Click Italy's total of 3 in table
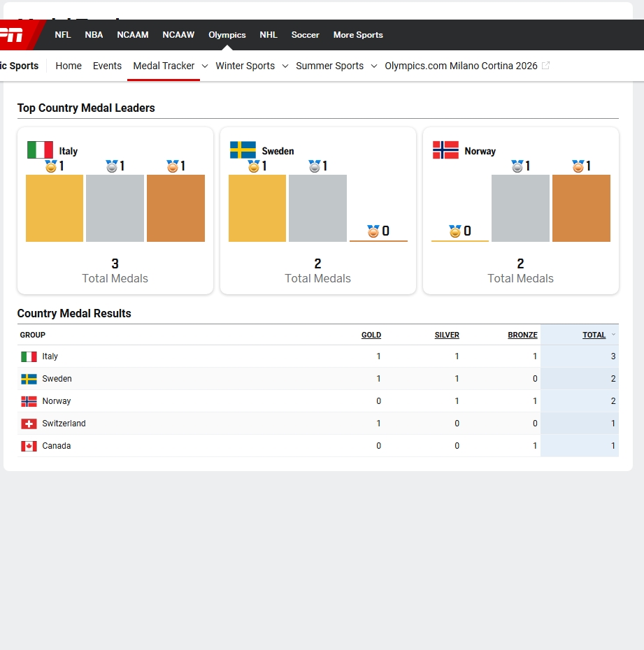Screen dimensions: 644x650 (x=613, y=356)
